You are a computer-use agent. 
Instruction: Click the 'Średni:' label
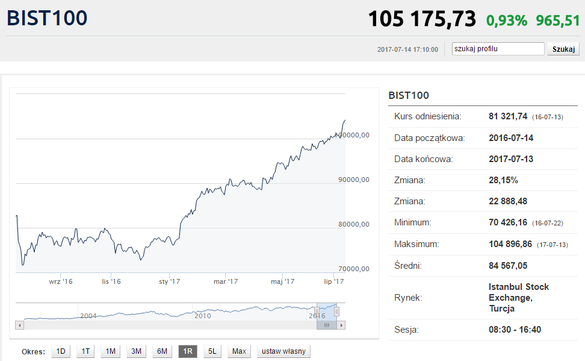point(408,266)
